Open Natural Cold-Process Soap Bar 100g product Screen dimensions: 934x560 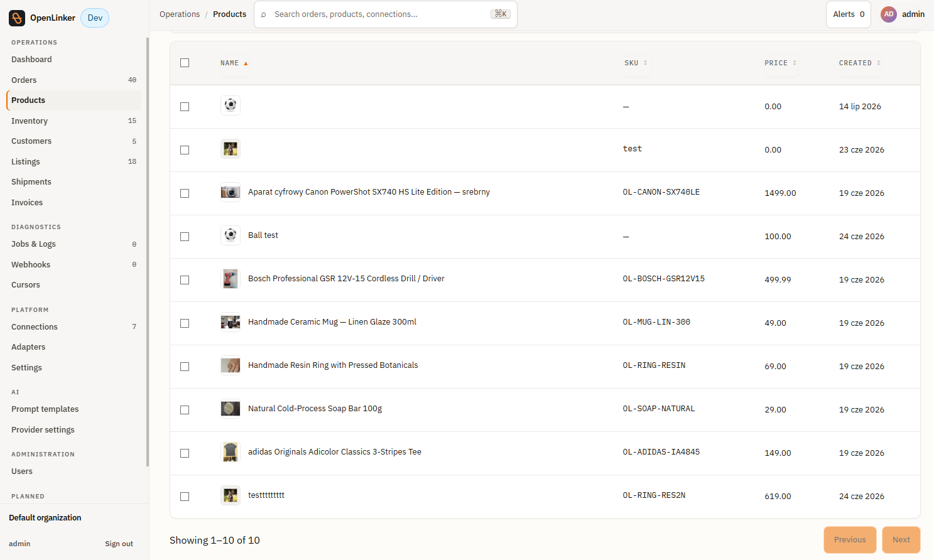click(315, 409)
